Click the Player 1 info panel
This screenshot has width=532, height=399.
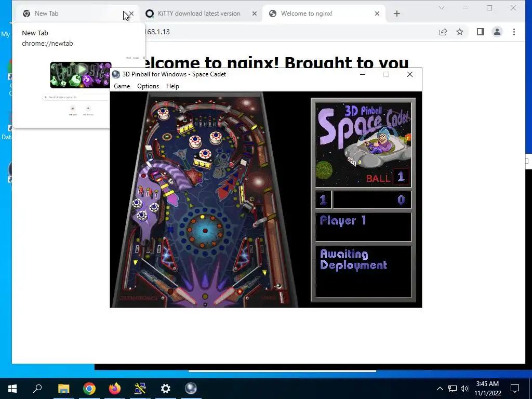(x=363, y=227)
